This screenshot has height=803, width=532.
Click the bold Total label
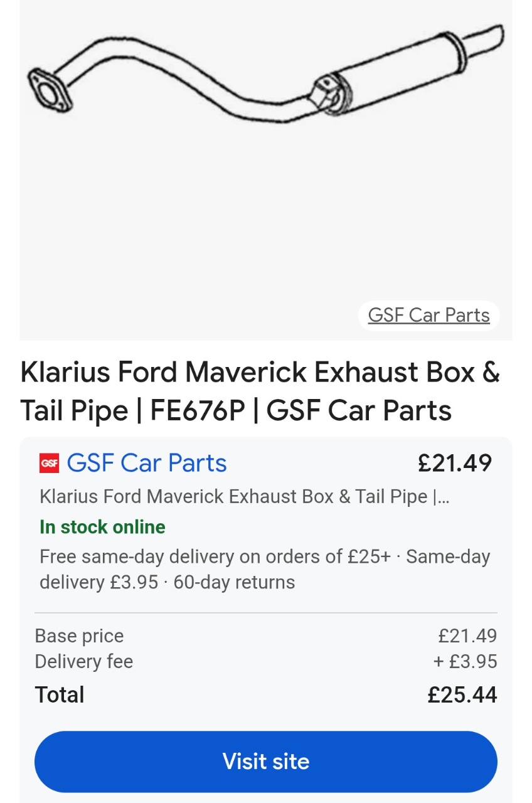click(60, 694)
